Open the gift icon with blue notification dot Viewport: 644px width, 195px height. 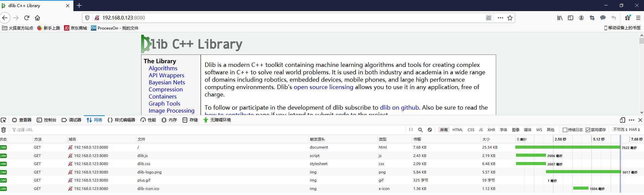pos(627,18)
